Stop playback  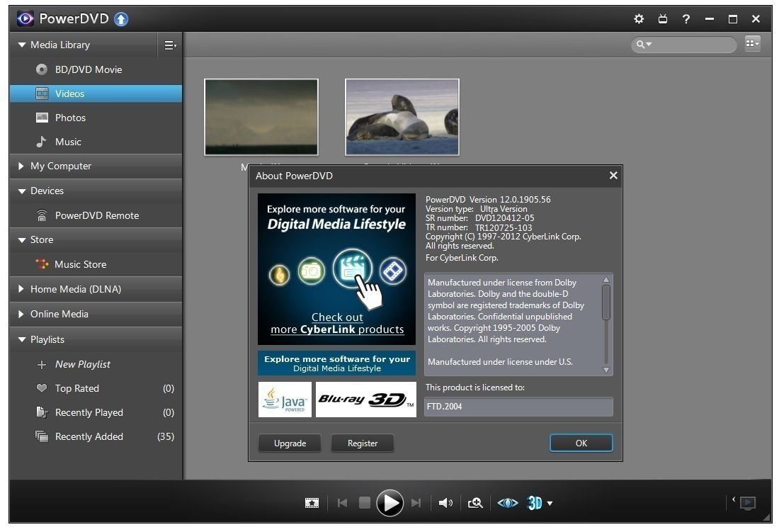point(365,503)
